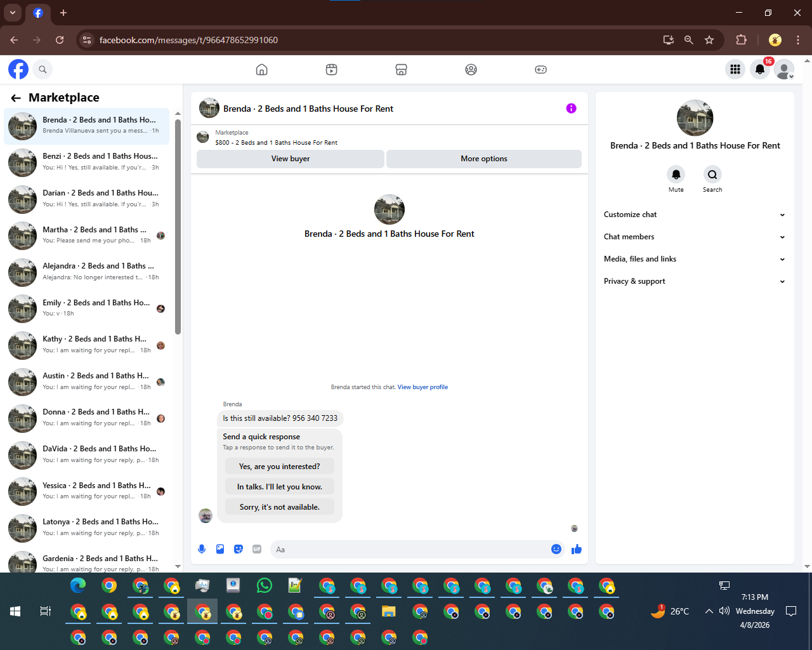The height and width of the screenshot is (650, 812).
Task: Click the browser address bar URL
Action: [188, 40]
